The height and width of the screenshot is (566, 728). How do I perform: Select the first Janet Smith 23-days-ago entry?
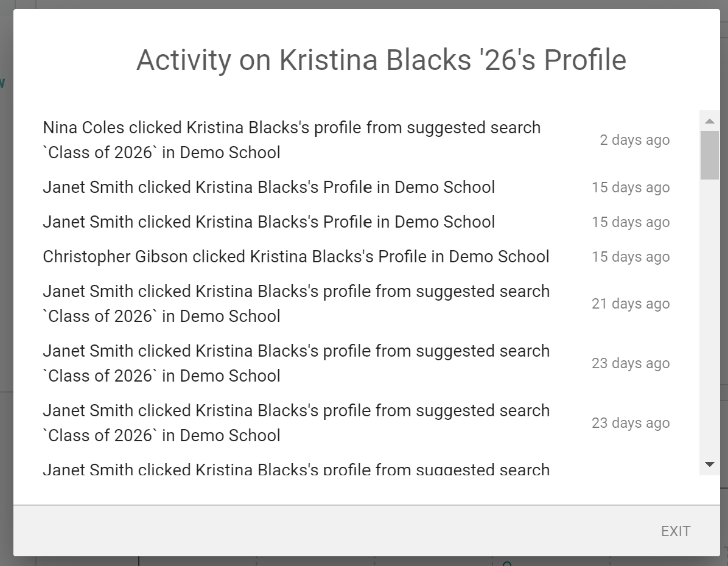[296, 363]
